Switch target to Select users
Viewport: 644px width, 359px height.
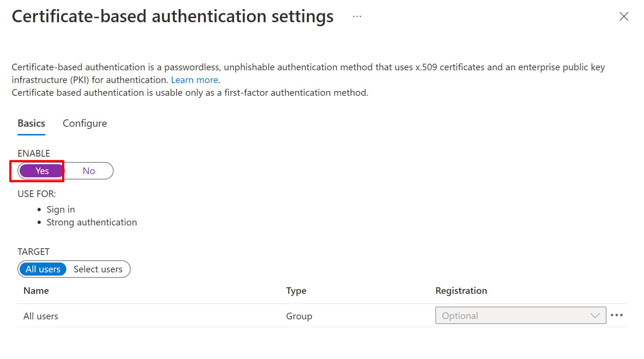coord(98,269)
